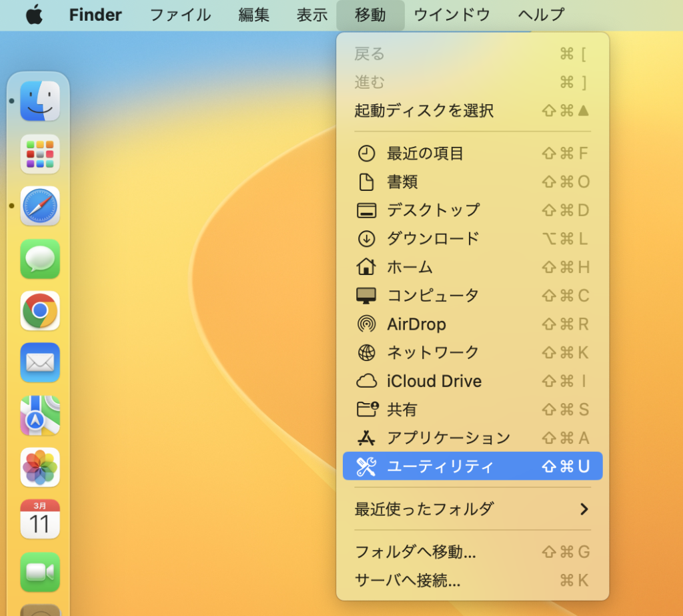Open iCloud Drive from the menu
Image resolution: width=683 pixels, height=616 pixels.
click(x=473, y=381)
